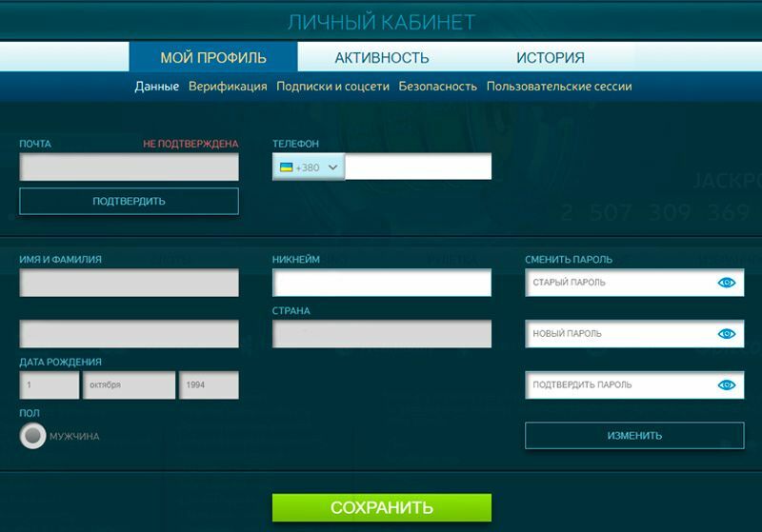Click the green Сохранить button
The image size is (762, 532).
coord(382,507)
